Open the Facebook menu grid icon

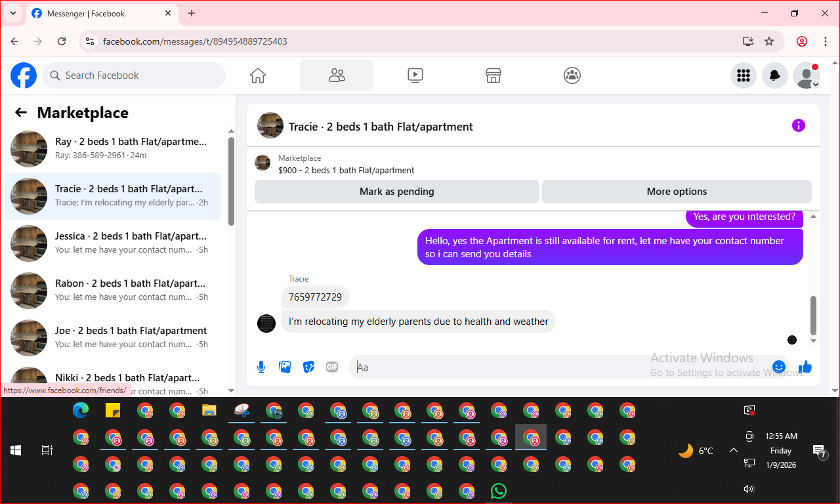(744, 75)
